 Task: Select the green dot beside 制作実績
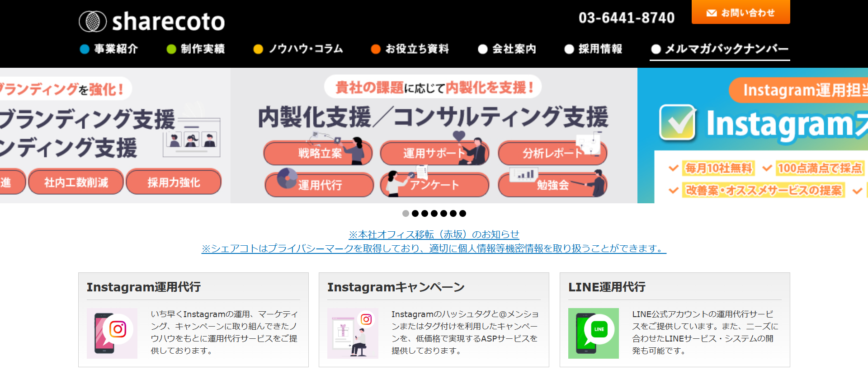click(171, 49)
